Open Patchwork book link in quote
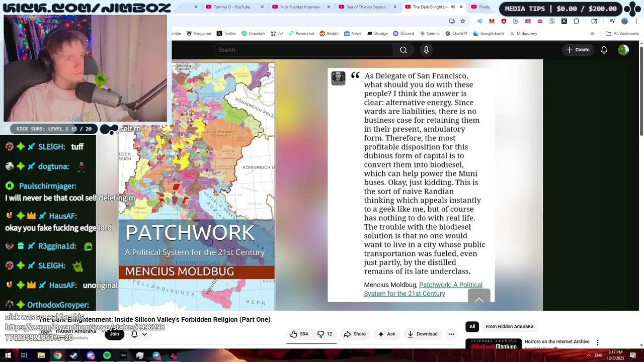The height and width of the screenshot is (362, 644). click(423, 289)
